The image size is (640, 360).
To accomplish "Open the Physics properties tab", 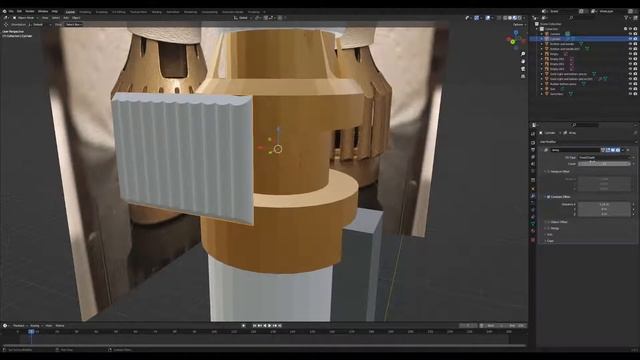I will pos(533,210).
